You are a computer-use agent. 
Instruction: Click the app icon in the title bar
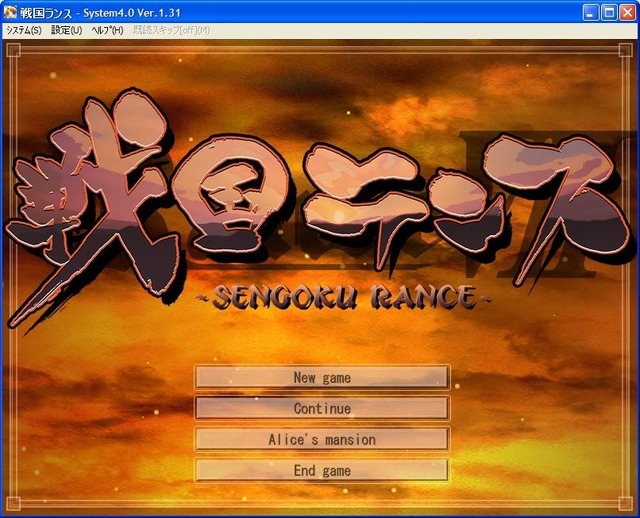(10, 13)
